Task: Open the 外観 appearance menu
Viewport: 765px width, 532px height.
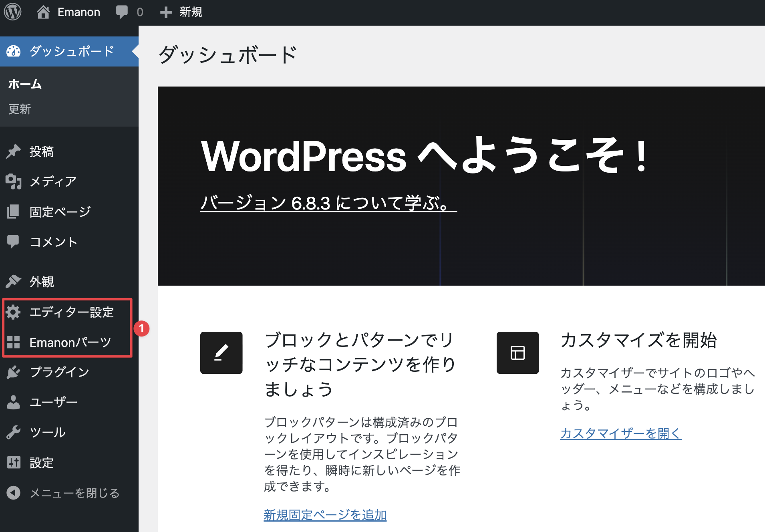Action: (42, 282)
